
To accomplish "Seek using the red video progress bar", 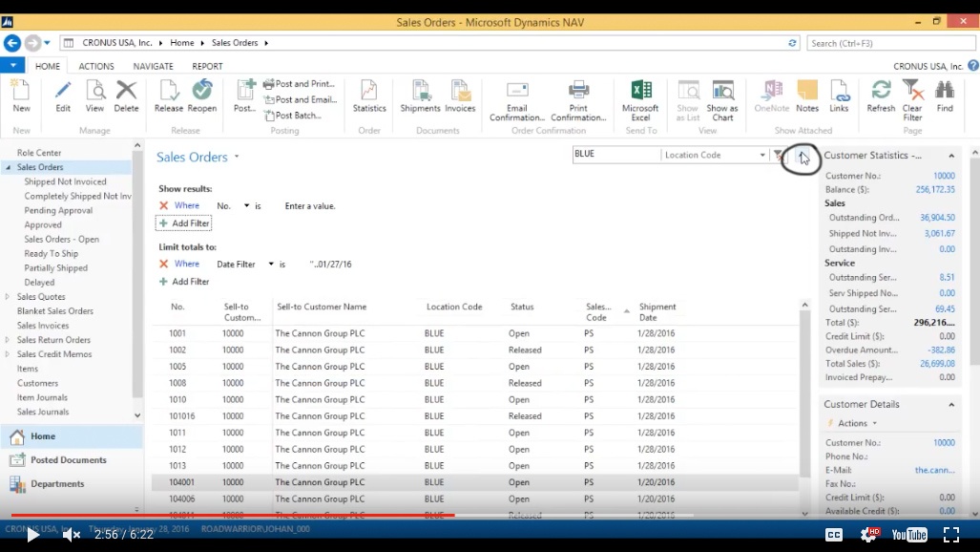I will 233,515.
